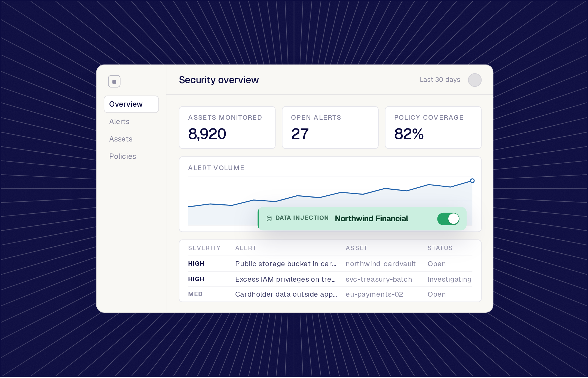Click the Alert Volume chart title

[x=216, y=168]
